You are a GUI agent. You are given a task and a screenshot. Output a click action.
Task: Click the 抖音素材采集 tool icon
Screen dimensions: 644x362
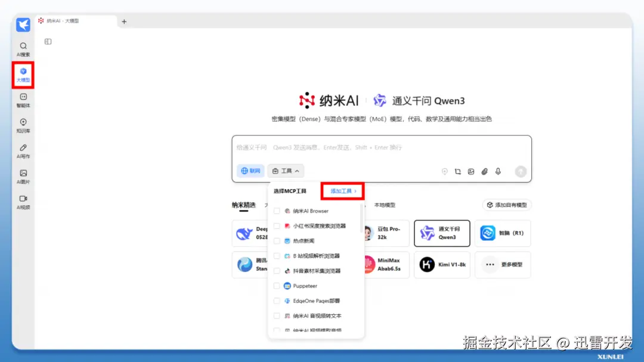click(287, 271)
